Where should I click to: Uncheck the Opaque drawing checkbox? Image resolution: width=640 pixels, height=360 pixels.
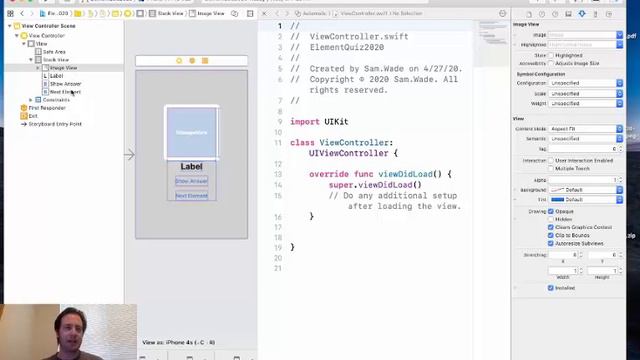point(551,211)
